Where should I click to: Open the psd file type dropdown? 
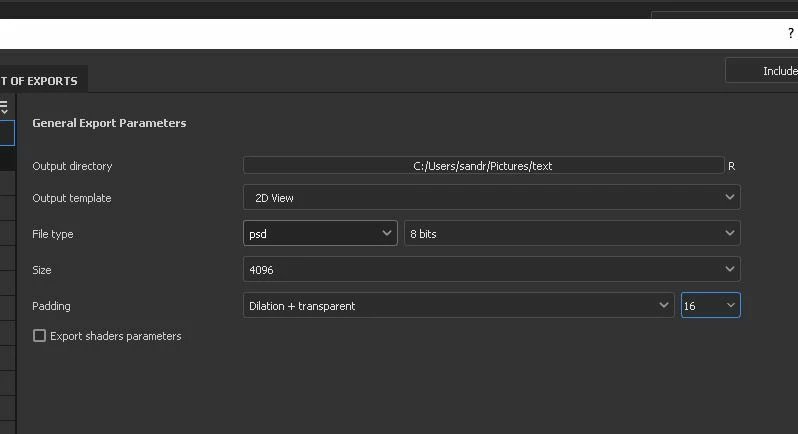click(x=320, y=234)
